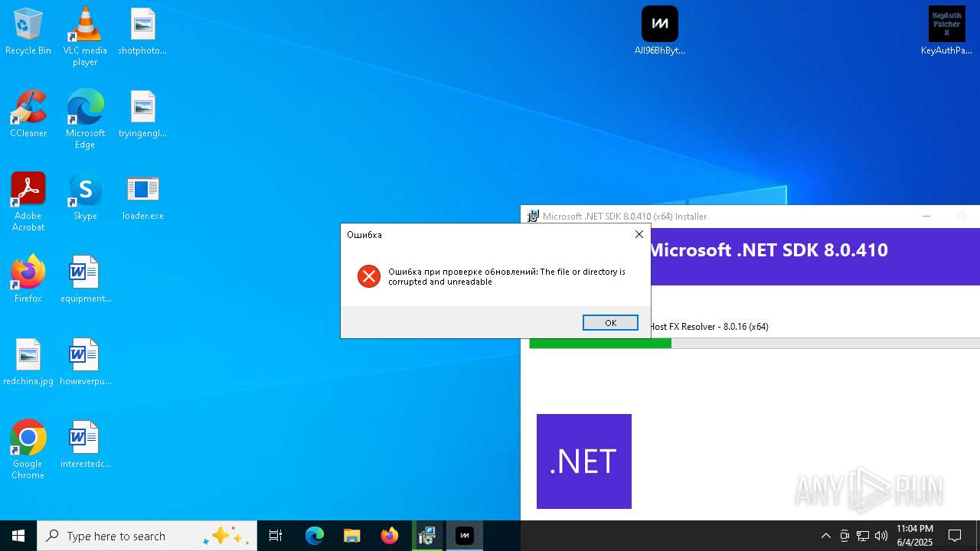Click the .NET logo in installer window
Screen dimensions: 980x551
(x=584, y=461)
